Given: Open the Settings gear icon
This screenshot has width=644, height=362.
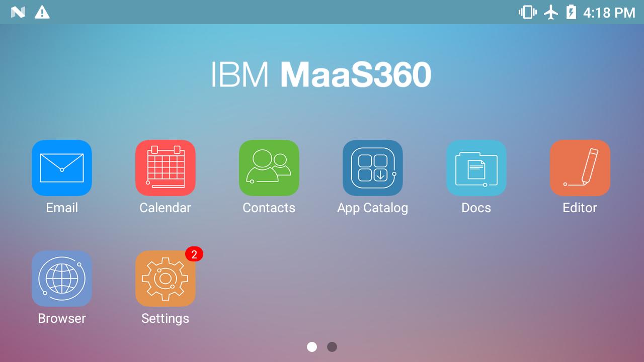Looking at the screenshot, I should click(166, 279).
